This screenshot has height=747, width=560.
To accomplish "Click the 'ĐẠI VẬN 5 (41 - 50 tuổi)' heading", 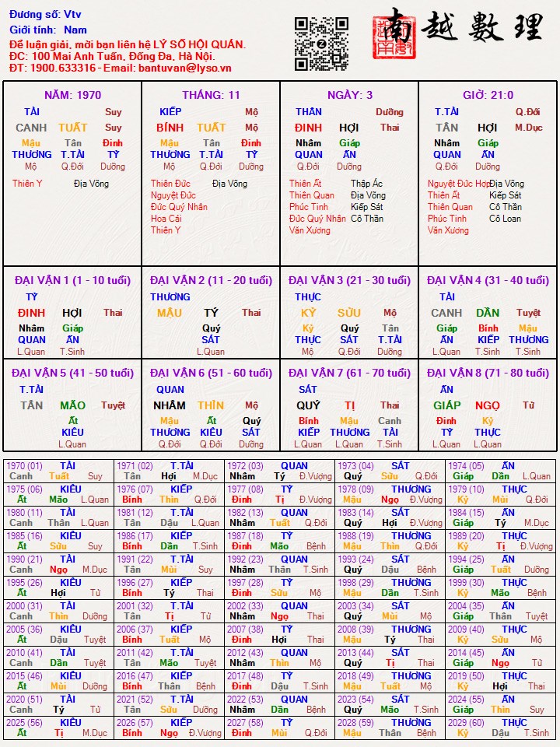I will (x=72, y=373).
